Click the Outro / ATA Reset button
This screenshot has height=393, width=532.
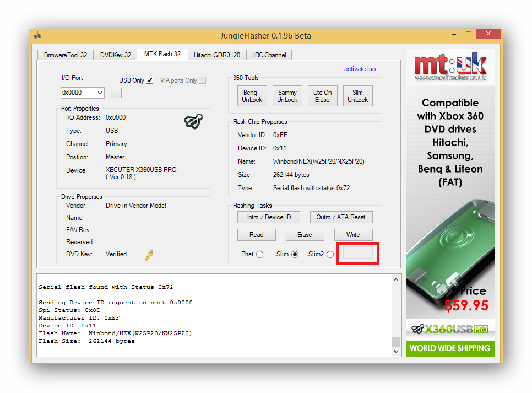click(341, 217)
